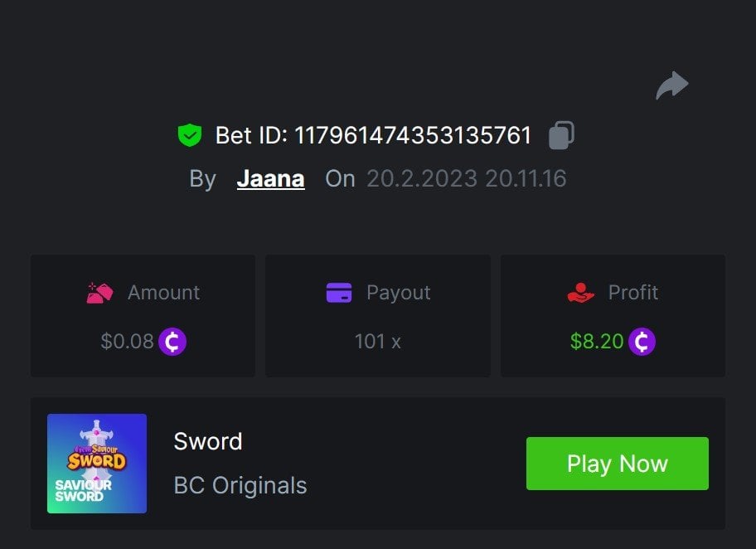
Task: Click the 101 x payout value
Action: 377,342
